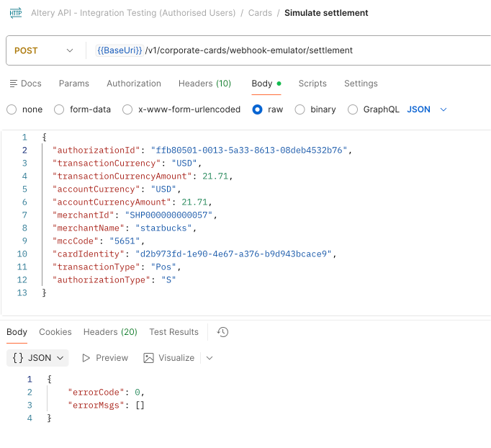Click the mccCode "5651" value
Screen dimensions: 491x448
(125, 241)
